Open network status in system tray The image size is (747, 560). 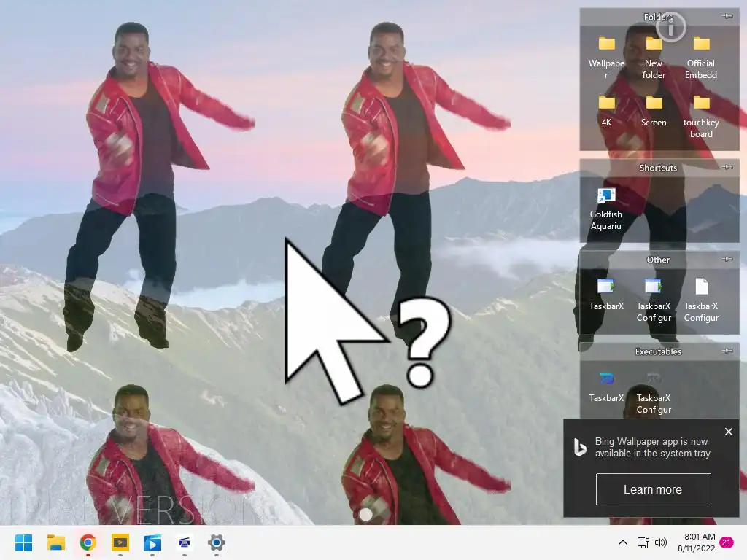pos(643,542)
